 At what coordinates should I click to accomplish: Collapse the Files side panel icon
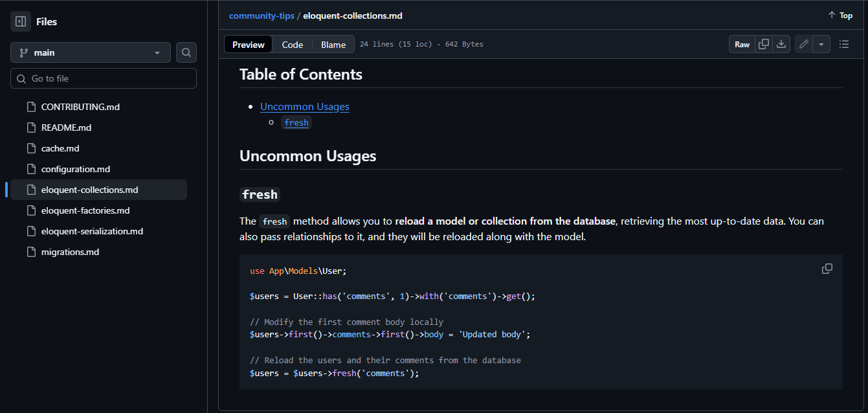(21, 21)
